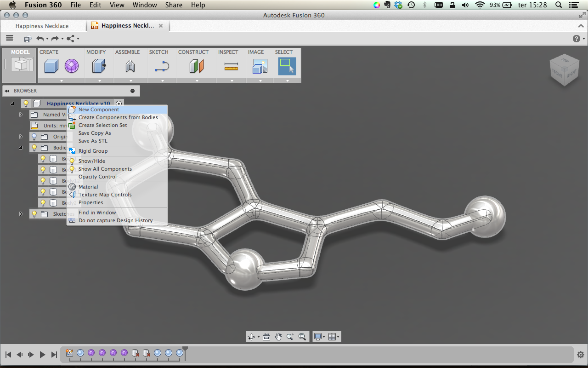Image resolution: width=588 pixels, height=368 pixels.
Task: Open the Apple menu
Action: click(12, 5)
